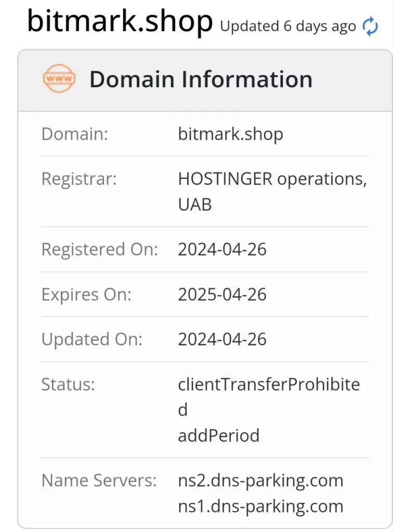Image resolution: width=393 pixels, height=532 pixels.
Task: Click the Domain: field label
Action: pos(74,134)
